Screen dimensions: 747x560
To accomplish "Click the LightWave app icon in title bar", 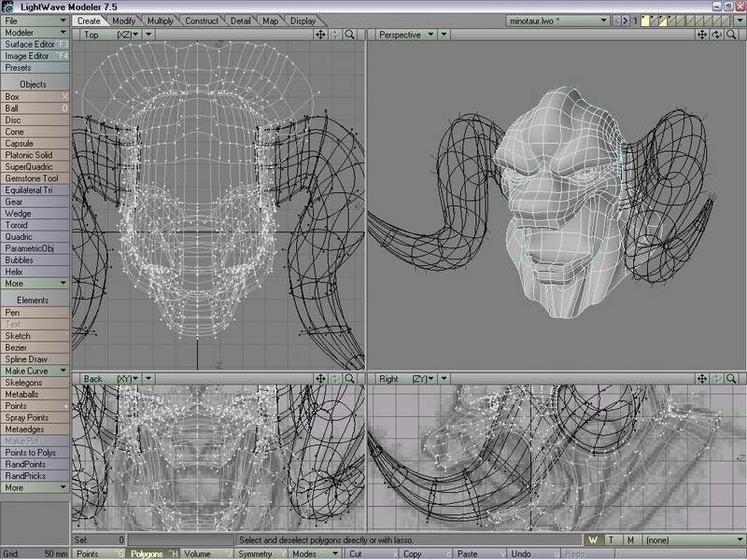I will [7, 7].
